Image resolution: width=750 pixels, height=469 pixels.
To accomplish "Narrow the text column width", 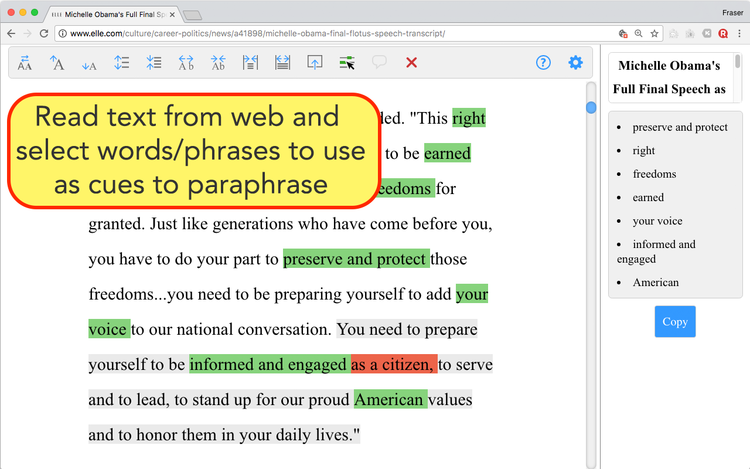I will (250, 63).
